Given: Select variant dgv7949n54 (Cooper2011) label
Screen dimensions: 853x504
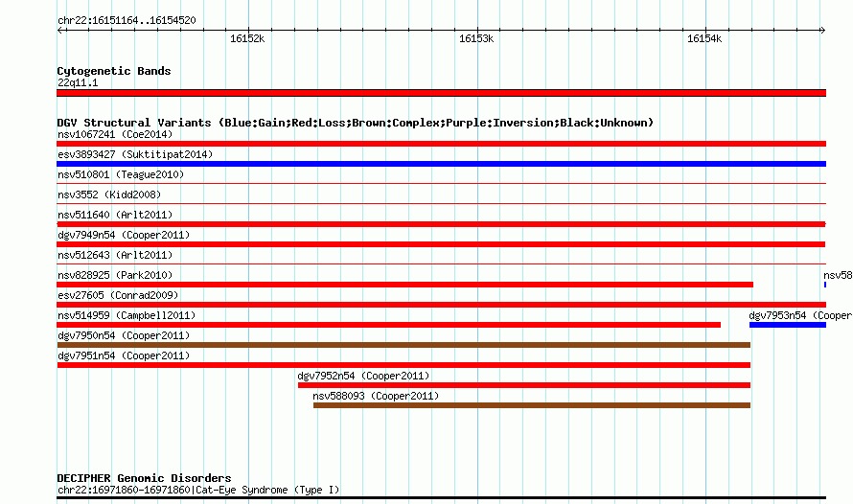Looking at the screenshot, I should (x=124, y=235).
